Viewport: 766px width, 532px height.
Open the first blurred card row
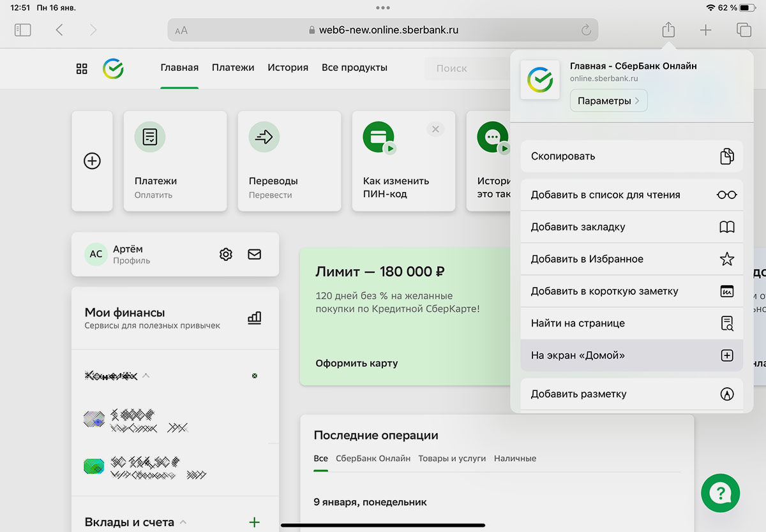pos(175,419)
